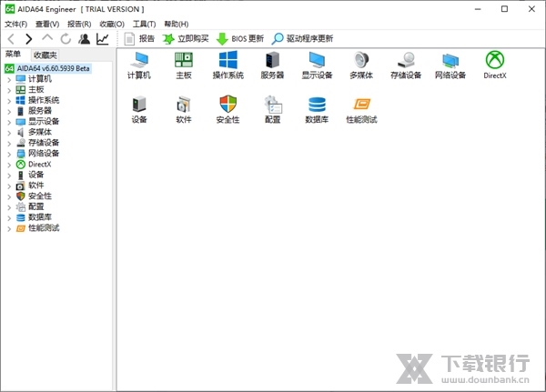
Task: Expand the 计算机 tree node chevron
Action: point(9,80)
